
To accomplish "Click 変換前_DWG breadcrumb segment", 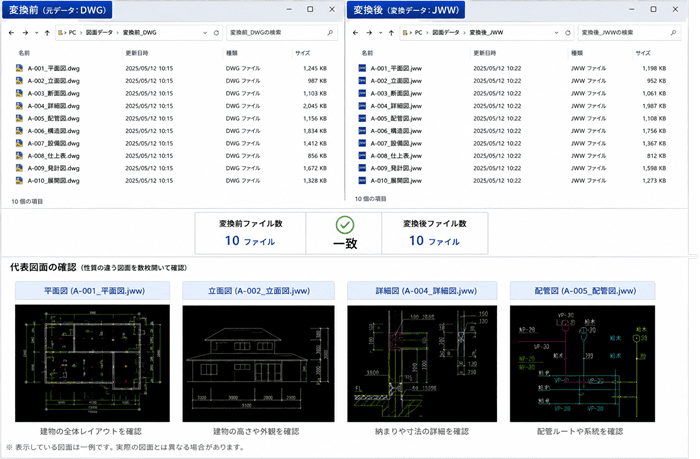I will [139, 33].
